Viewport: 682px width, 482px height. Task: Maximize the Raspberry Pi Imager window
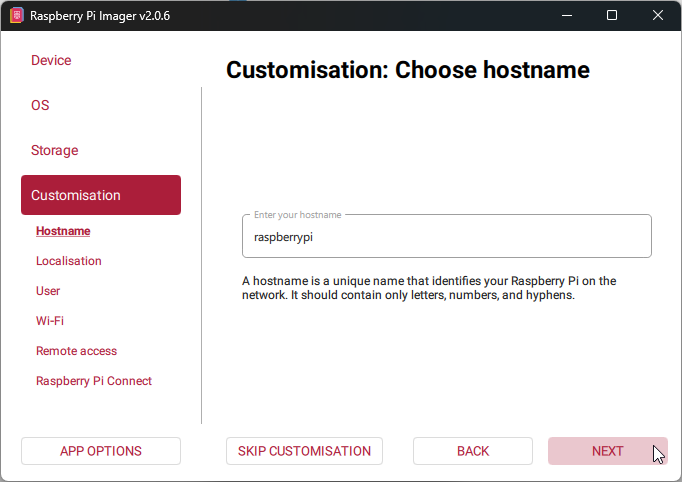click(612, 15)
